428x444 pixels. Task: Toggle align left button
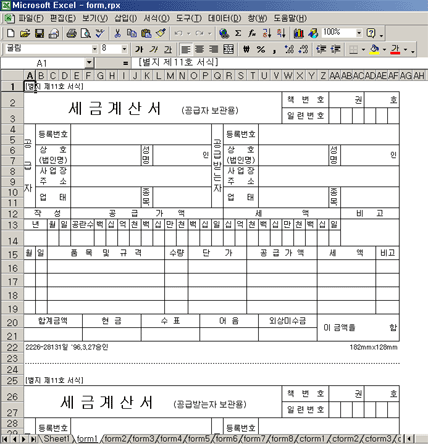pos(186,50)
